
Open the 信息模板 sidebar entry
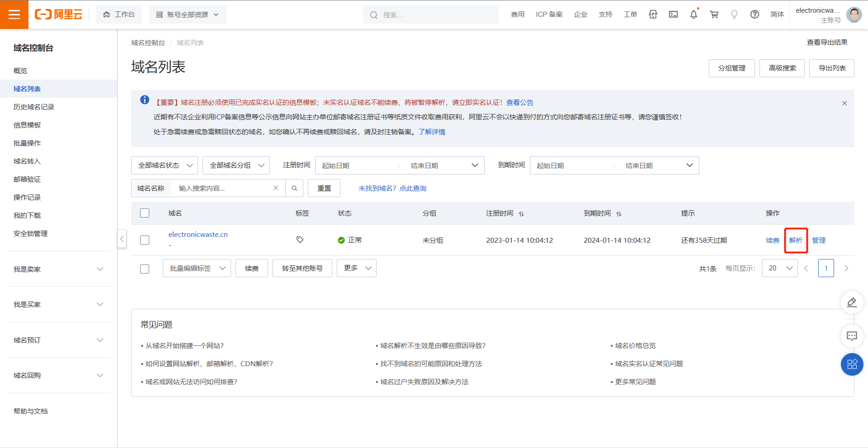pos(27,125)
